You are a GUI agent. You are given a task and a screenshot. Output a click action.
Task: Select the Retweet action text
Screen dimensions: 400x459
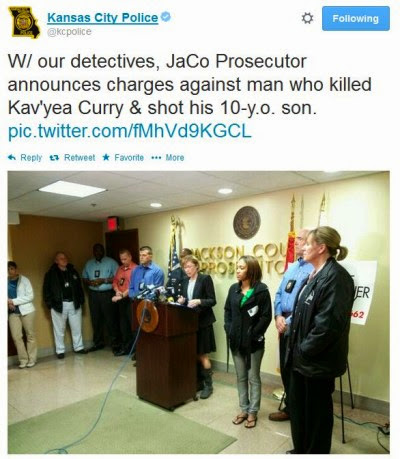79,157
